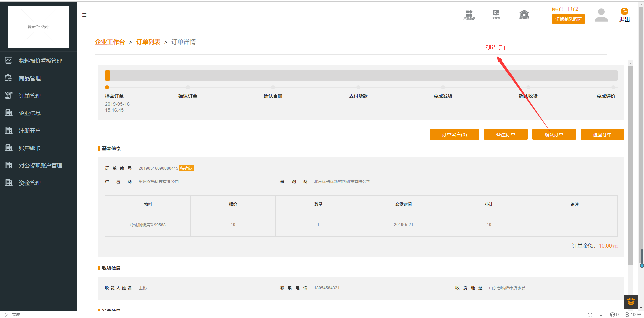Follow the 订单列表 breadcrumb link
Screen dimensions: 644x318
point(148,42)
